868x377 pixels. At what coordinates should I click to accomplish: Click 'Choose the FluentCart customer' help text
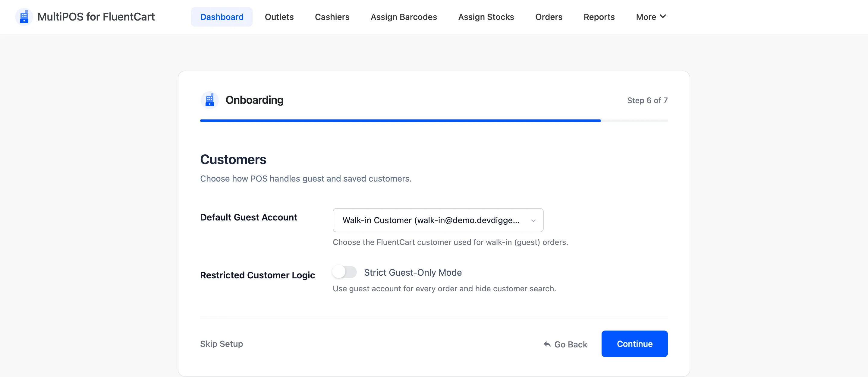[450, 242]
